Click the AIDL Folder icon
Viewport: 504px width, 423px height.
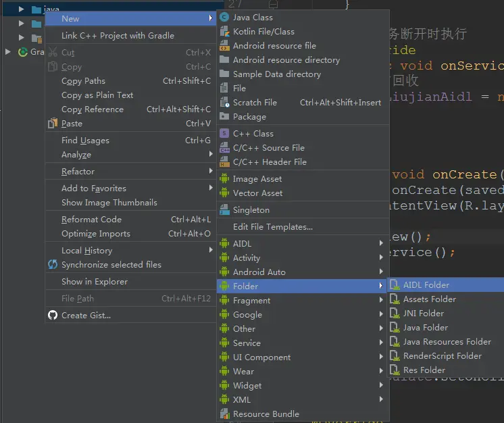tap(395, 284)
